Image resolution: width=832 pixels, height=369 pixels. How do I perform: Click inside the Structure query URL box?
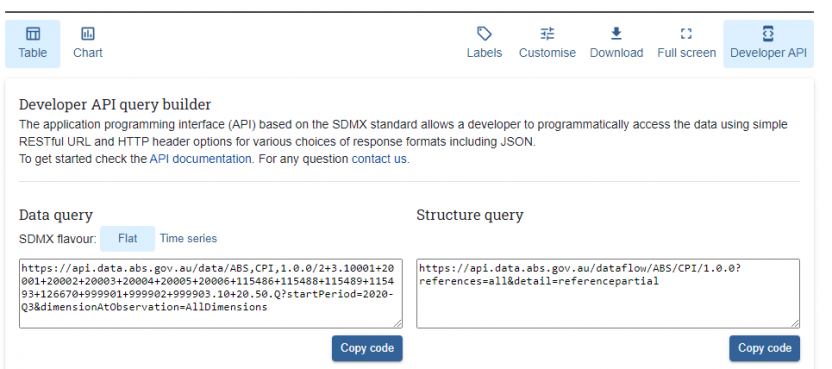click(x=608, y=294)
